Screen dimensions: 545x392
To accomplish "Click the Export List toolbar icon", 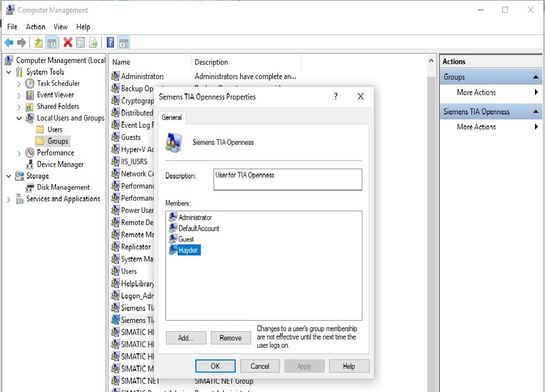I will (x=94, y=43).
